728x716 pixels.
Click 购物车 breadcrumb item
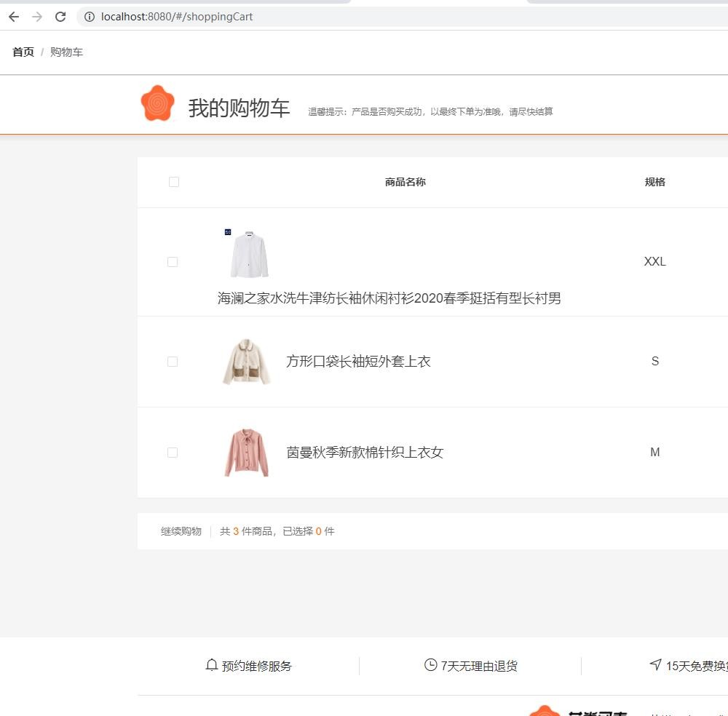tap(66, 52)
